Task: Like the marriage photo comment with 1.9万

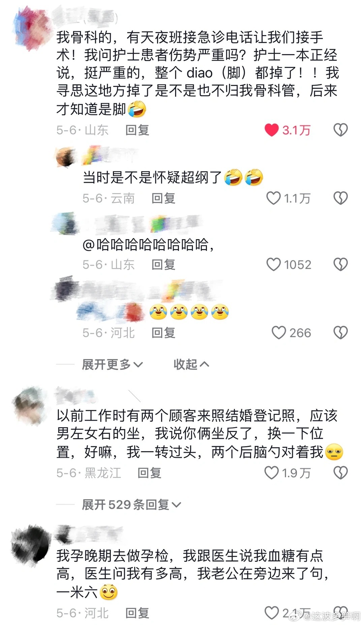Action: pos(271,473)
